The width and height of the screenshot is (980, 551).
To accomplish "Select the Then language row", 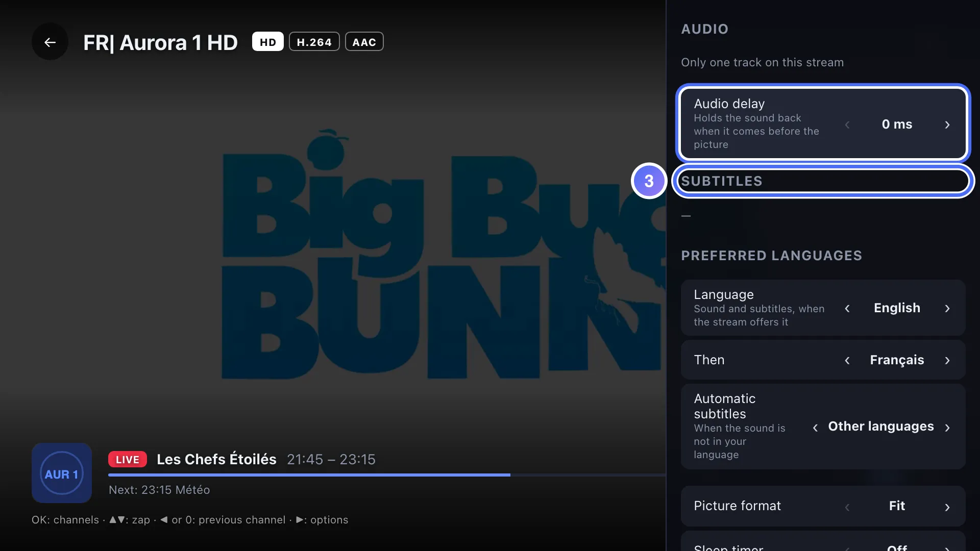I will (x=823, y=360).
